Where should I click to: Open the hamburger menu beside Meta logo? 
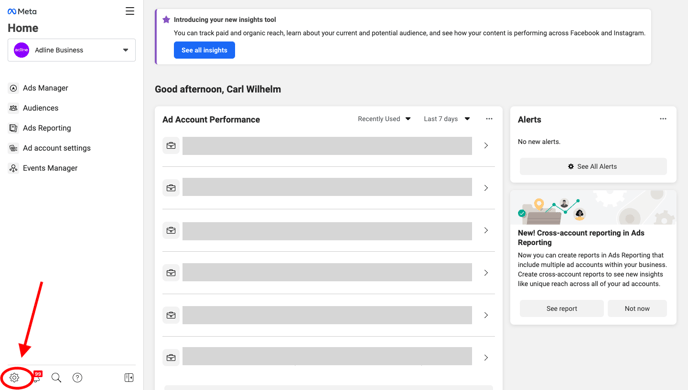pyautogui.click(x=130, y=11)
